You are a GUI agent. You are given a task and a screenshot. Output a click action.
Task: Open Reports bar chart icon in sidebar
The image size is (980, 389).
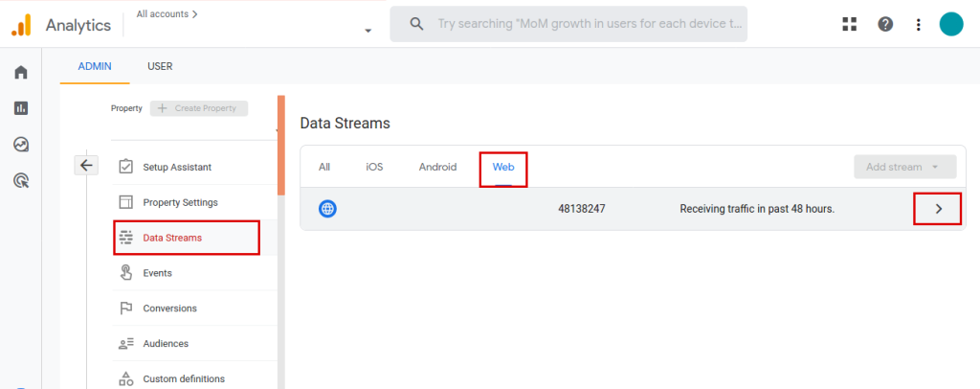tap(20, 108)
